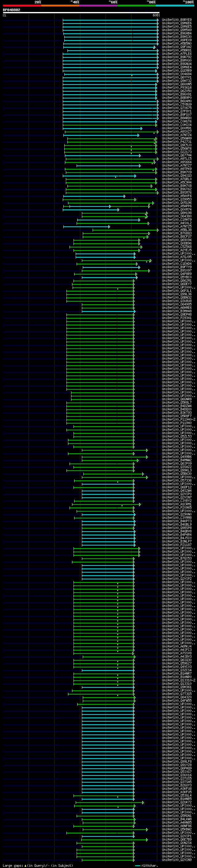
Task: Click the label UniRef100_Q69X94
Action: (177, 240)
